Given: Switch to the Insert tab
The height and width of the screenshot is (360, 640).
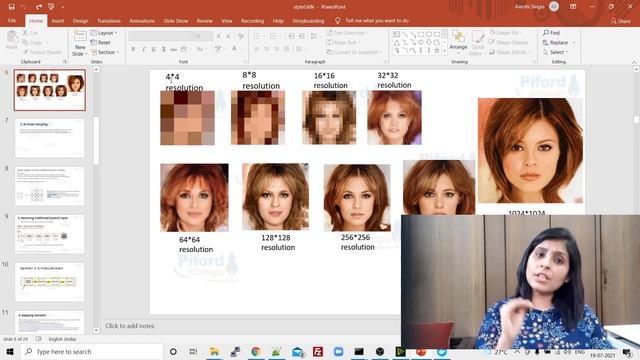Looking at the screenshot, I should click(x=58, y=21).
